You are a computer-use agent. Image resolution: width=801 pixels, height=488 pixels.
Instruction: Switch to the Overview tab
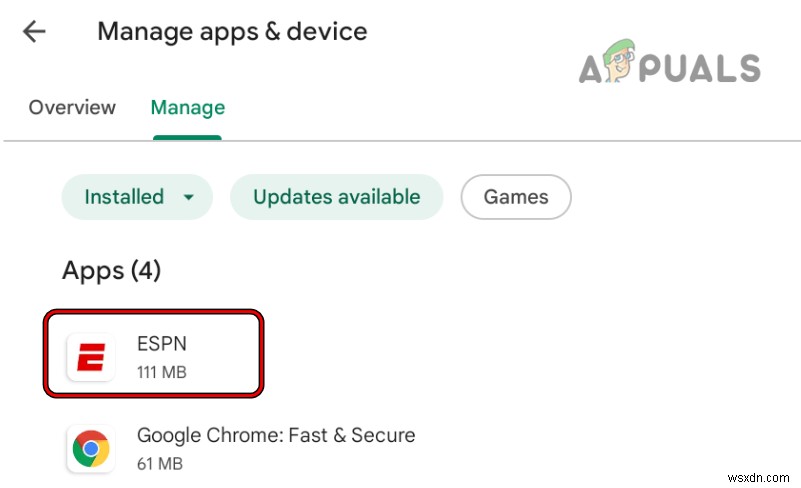coord(72,107)
